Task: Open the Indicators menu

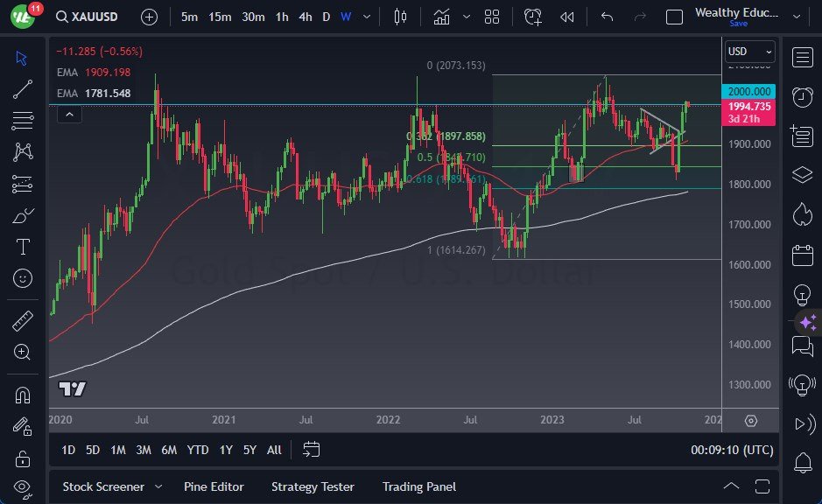Action: [x=442, y=16]
